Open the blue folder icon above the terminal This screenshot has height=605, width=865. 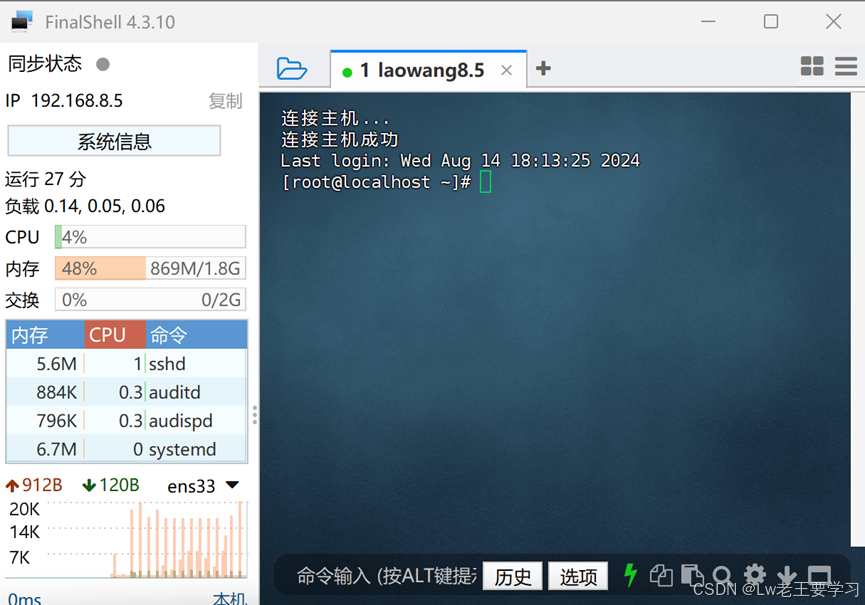[291, 69]
